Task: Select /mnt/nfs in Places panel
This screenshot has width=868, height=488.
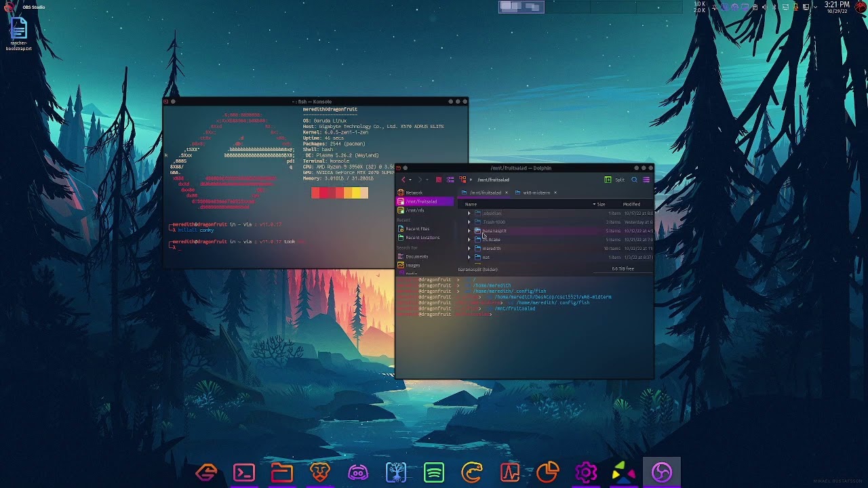Action: (425, 210)
